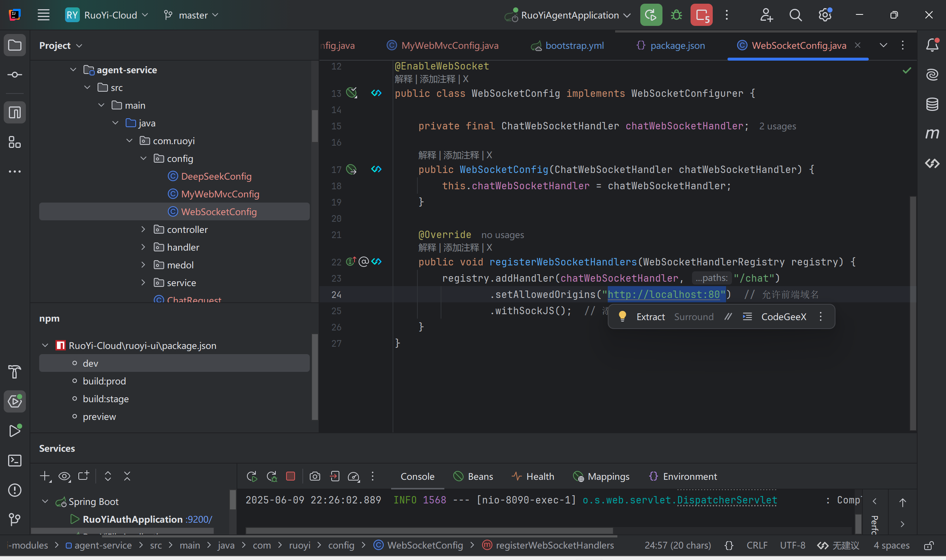Select the dev npm script
The height and width of the screenshot is (560, 946).
(x=91, y=363)
